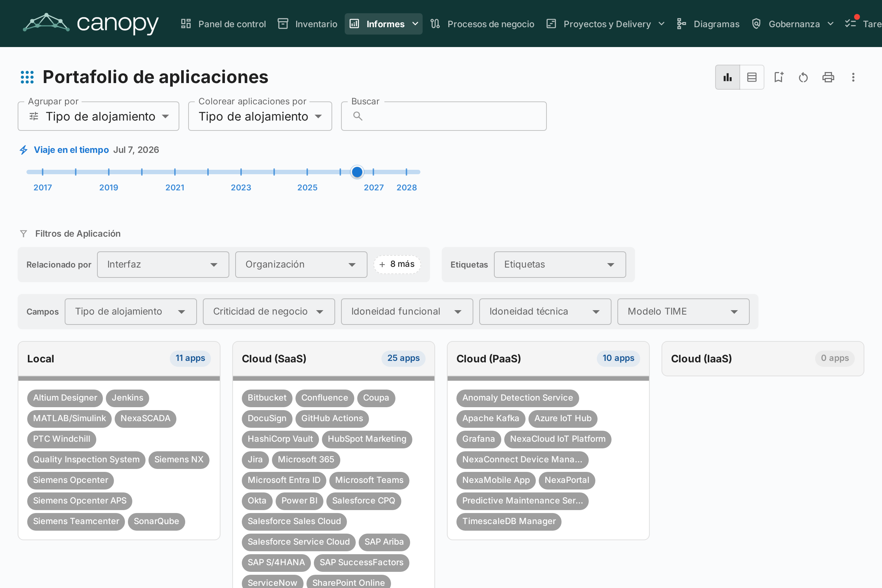Open the HashiCorp Vault application
This screenshot has height=588, width=882.
coord(280,439)
